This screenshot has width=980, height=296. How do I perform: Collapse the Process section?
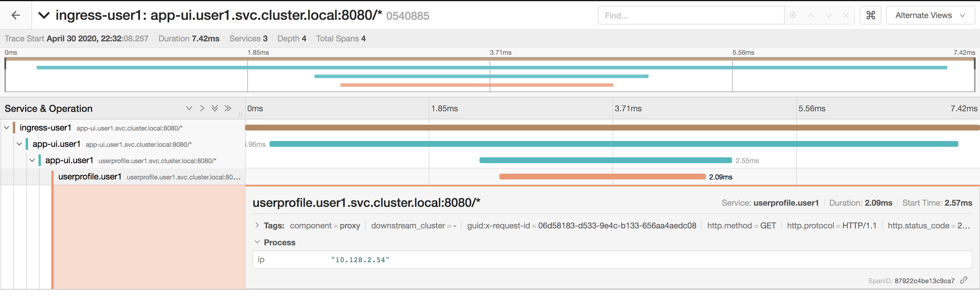tap(257, 242)
